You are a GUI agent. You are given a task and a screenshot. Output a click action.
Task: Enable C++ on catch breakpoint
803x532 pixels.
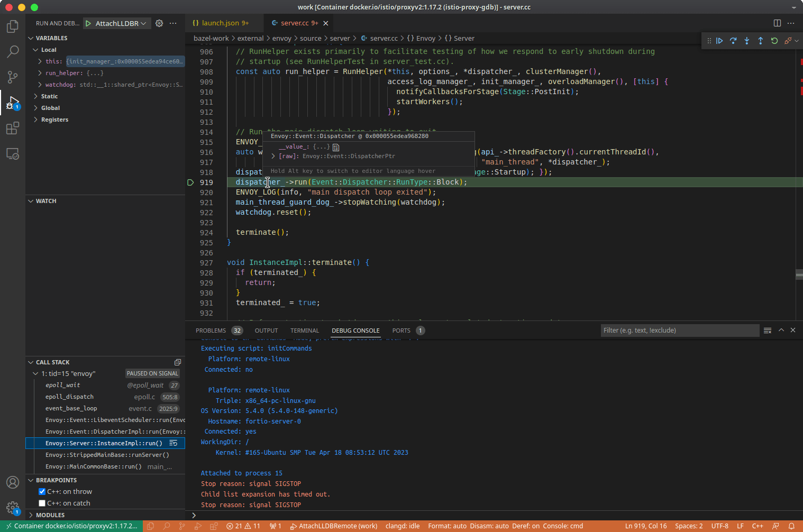pos(42,503)
